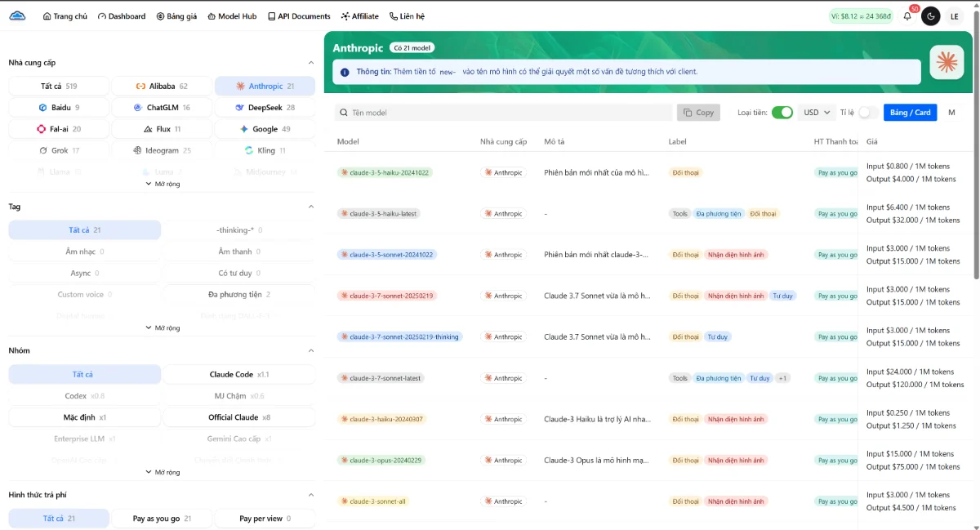Collapse the Tag section chevron
This screenshot has height=530, width=980.
pyautogui.click(x=310, y=207)
